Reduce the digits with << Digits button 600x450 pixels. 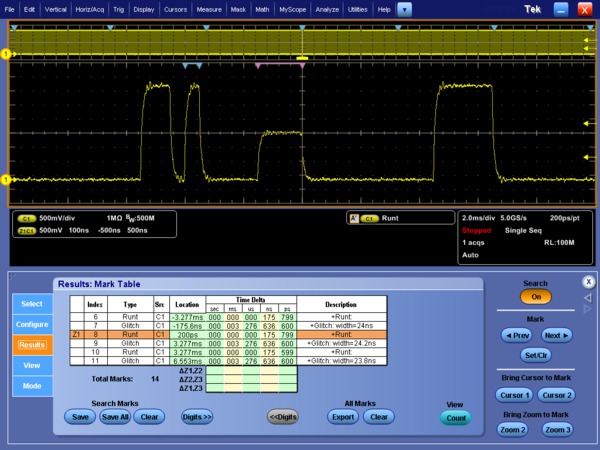pos(283,417)
